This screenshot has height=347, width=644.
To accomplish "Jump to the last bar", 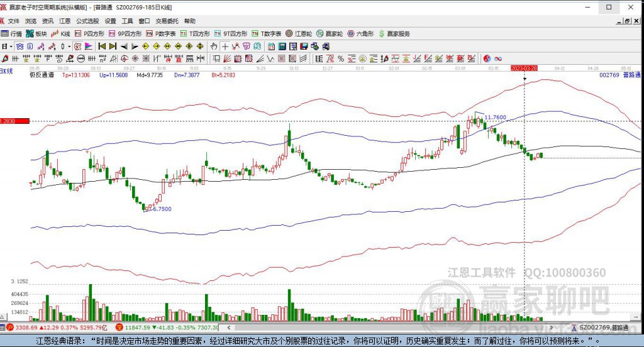I will pyautogui.click(x=113, y=47).
